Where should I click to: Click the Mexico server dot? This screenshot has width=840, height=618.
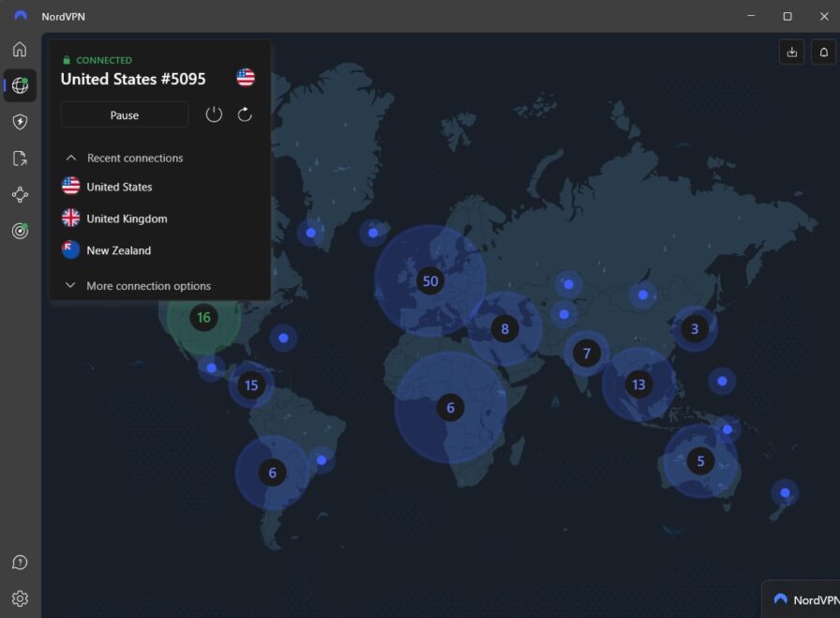tap(212, 368)
